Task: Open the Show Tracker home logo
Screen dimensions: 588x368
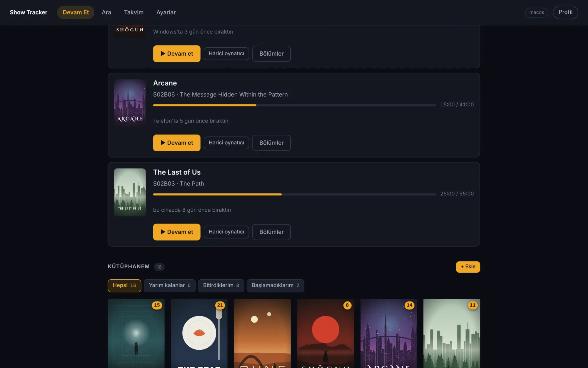Action: (x=29, y=12)
